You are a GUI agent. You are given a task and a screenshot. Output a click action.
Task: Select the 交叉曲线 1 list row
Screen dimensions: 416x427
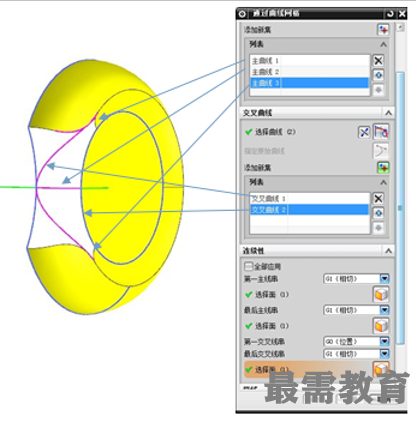(x=309, y=199)
